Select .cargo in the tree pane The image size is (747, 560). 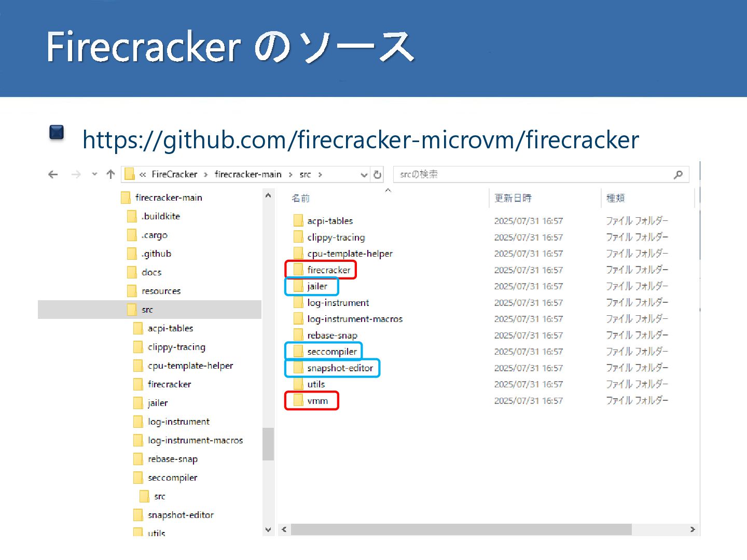[155, 235]
